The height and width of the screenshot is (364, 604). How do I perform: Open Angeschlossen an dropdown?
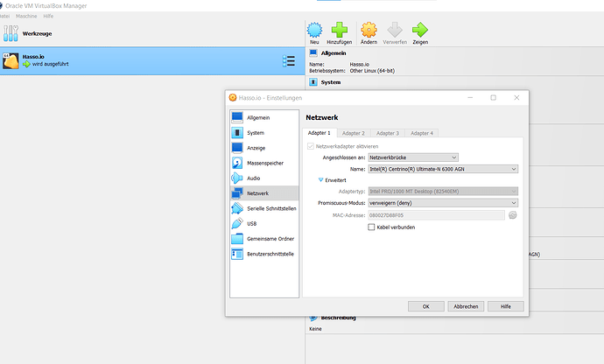[x=413, y=157]
